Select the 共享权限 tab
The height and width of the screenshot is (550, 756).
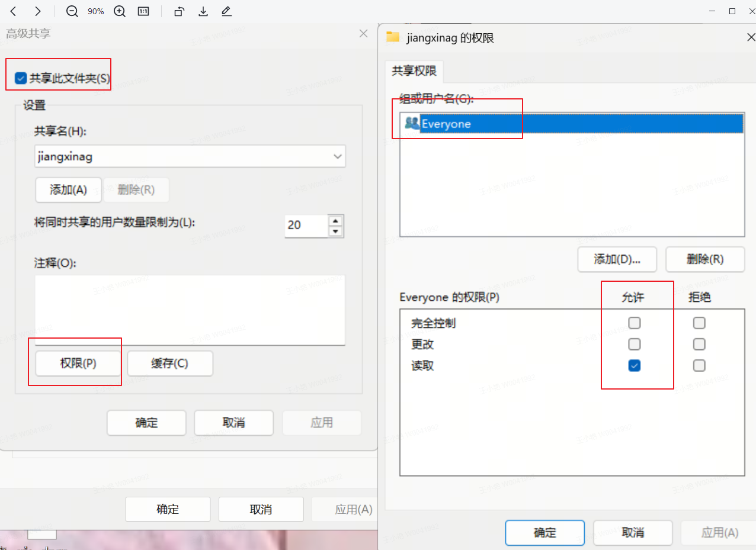point(414,71)
